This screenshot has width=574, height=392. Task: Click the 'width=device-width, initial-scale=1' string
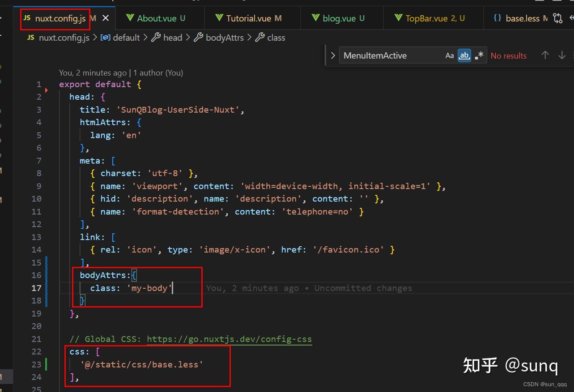click(336, 186)
